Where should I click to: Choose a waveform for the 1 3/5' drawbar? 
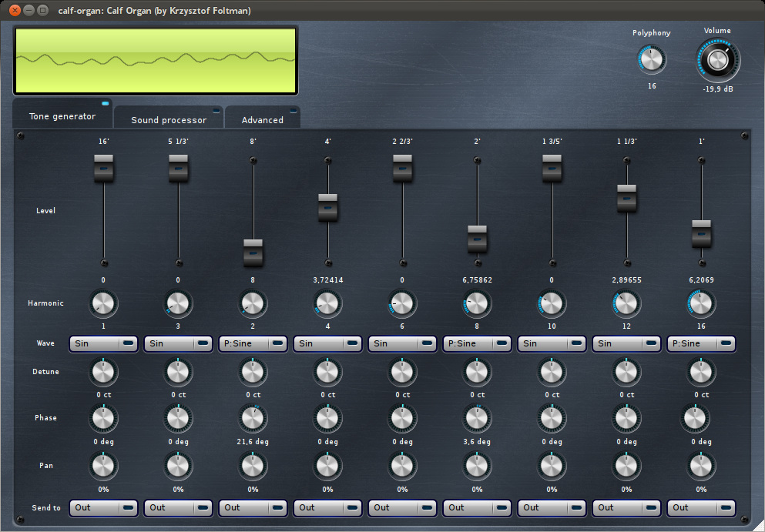[x=552, y=343]
